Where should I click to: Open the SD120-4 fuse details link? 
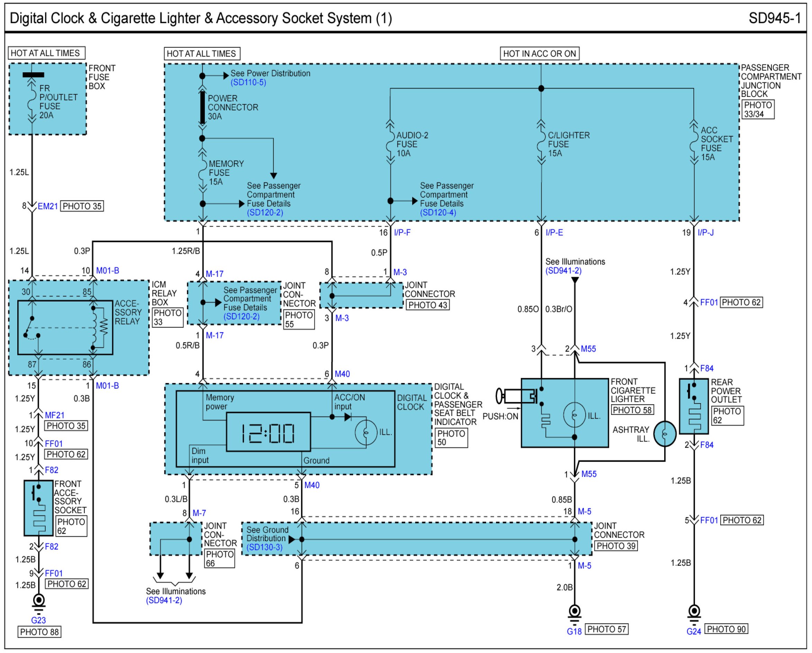(438, 212)
